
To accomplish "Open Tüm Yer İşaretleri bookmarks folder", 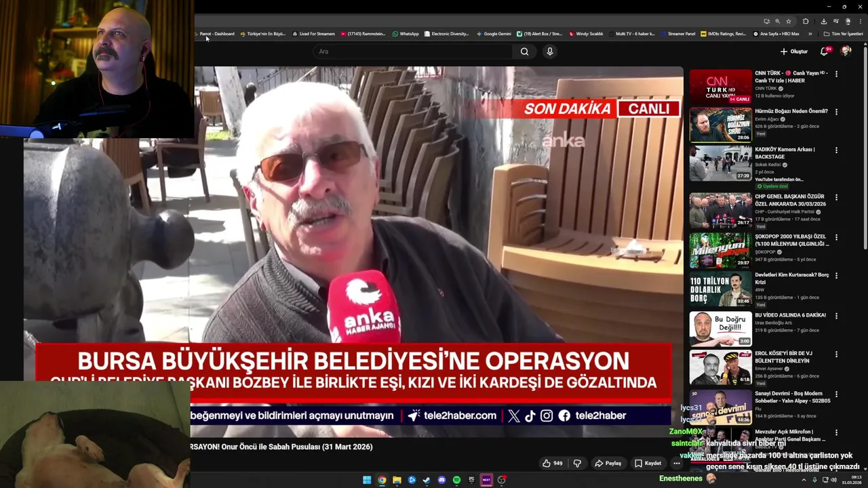I will (x=844, y=34).
